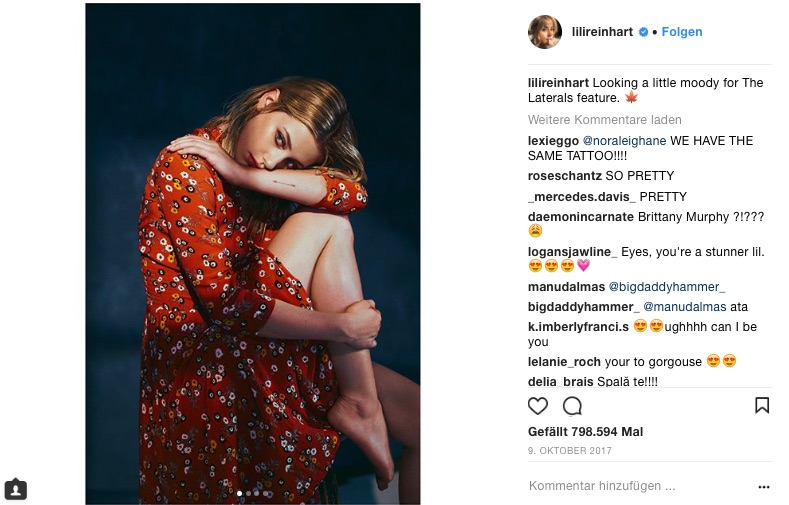Like the post with the heart icon
This screenshot has height=505, width=789.
[538, 406]
